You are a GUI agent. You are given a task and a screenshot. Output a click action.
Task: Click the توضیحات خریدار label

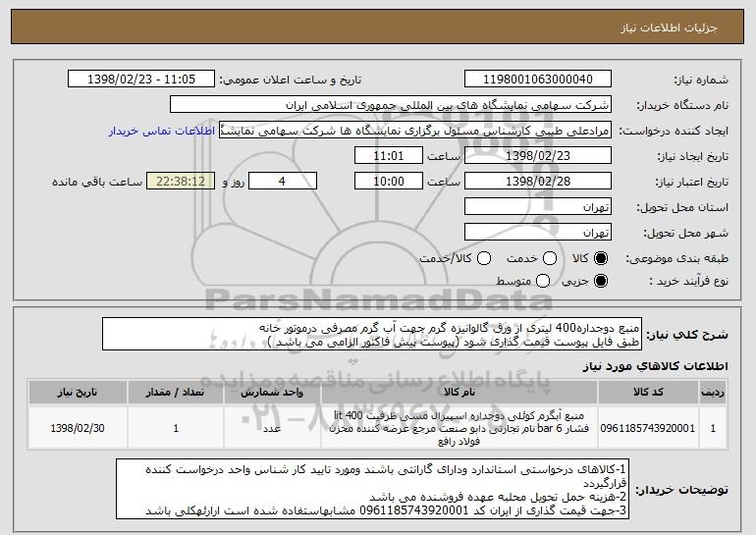click(681, 490)
